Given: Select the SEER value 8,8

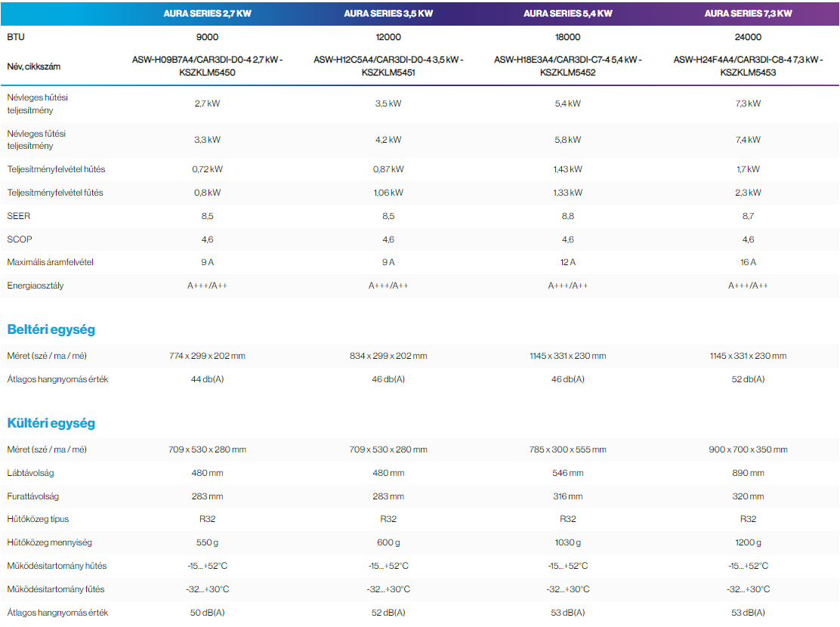Looking at the screenshot, I should coord(568,216).
